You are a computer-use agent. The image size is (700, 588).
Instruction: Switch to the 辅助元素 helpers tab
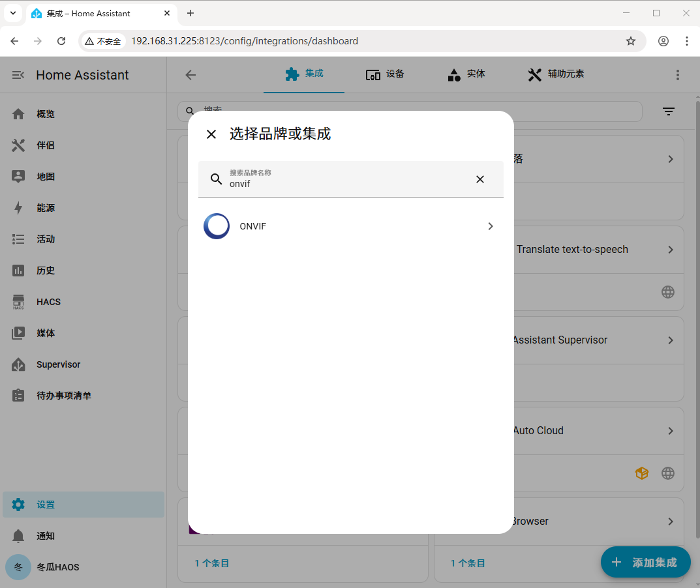[556, 74]
